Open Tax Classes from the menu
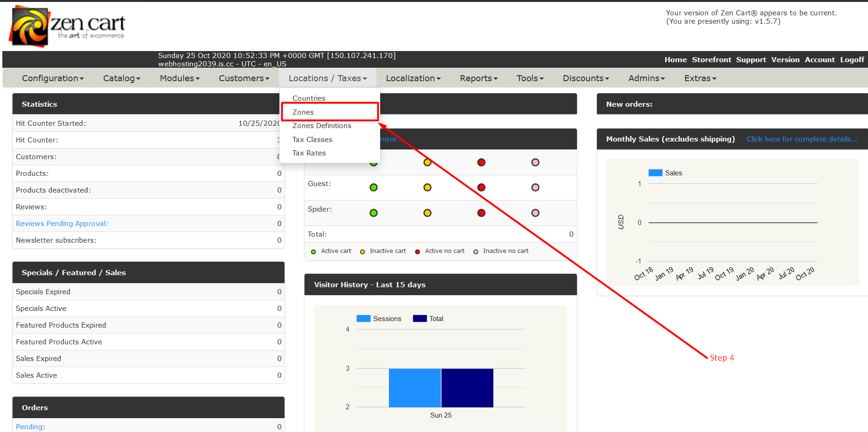 point(312,140)
